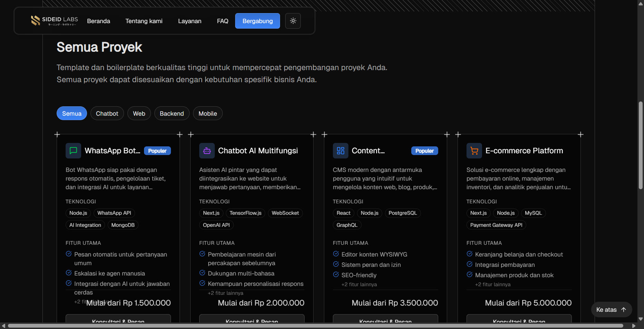Image resolution: width=644 pixels, height=329 pixels.
Task: Click the OpenAI API tag
Action: 216,225
